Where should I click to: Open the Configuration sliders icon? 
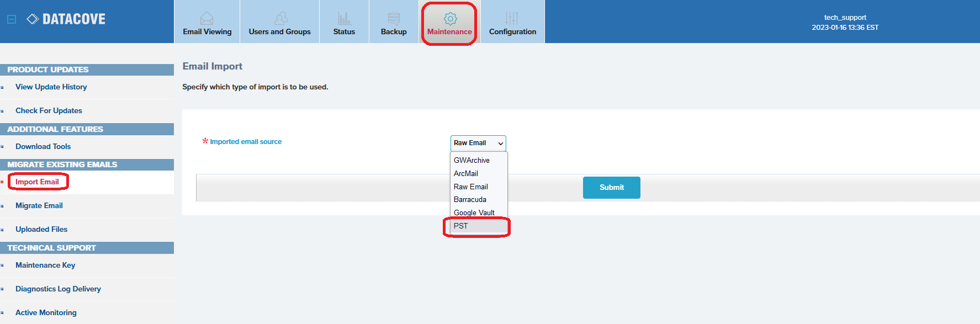[512, 18]
